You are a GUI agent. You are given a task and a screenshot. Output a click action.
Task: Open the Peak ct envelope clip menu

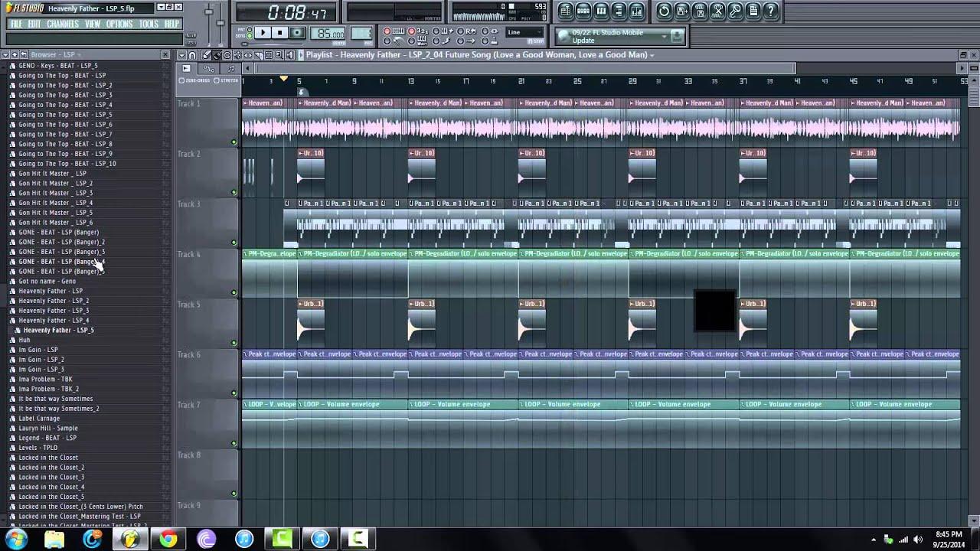pyautogui.click(x=245, y=354)
